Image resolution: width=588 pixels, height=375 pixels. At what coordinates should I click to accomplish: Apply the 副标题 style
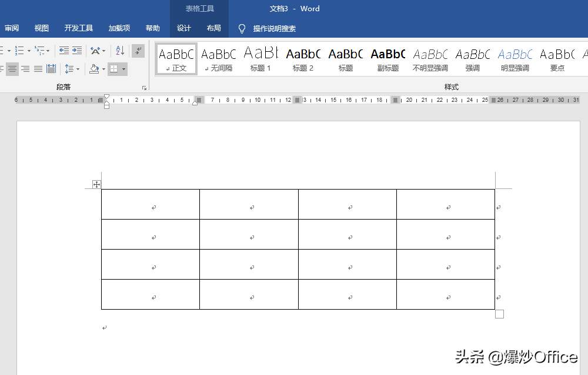tap(387, 59)
